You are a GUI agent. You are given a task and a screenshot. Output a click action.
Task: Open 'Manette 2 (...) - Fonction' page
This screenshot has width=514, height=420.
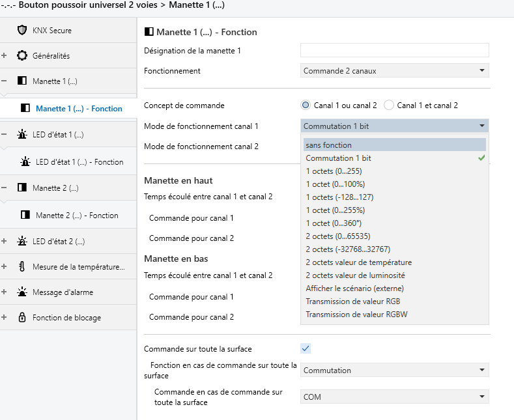point(77,215)
